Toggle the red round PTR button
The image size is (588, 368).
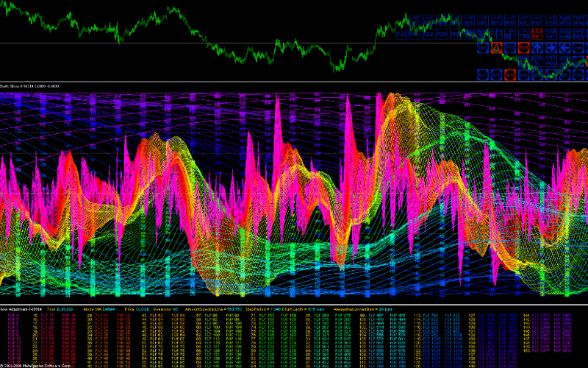(523, 48)
